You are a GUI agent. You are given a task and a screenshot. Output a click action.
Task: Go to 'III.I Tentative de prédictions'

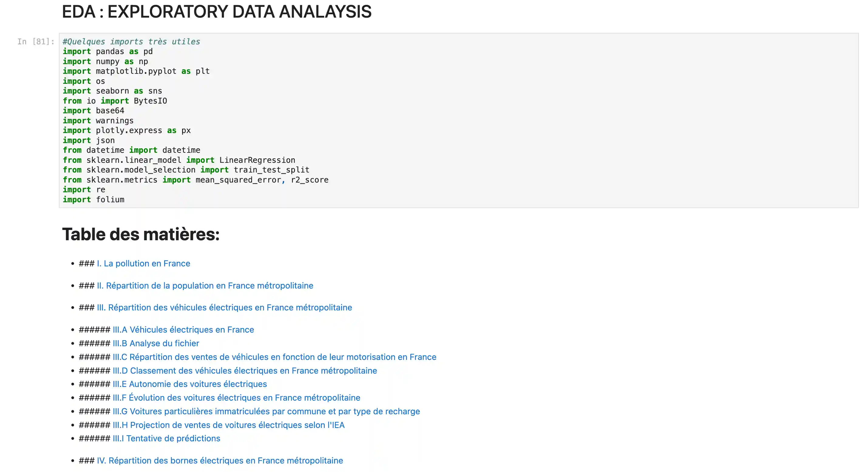click(166, 438)
